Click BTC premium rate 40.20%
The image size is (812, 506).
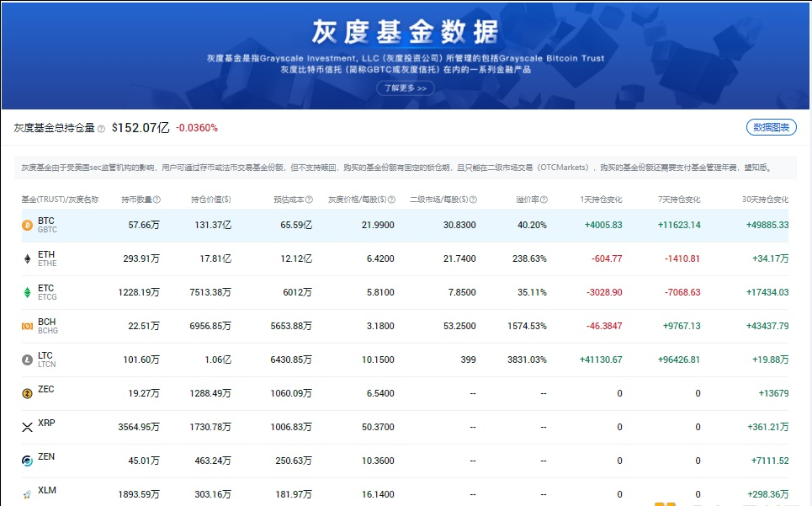click(x=532, y=226)
